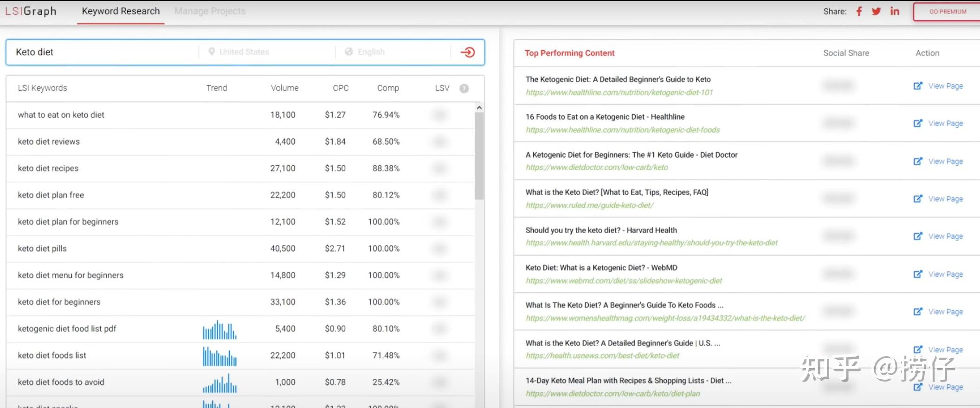
Task: Select keyword 'keto diet plan free'
Action: (51, 195)
